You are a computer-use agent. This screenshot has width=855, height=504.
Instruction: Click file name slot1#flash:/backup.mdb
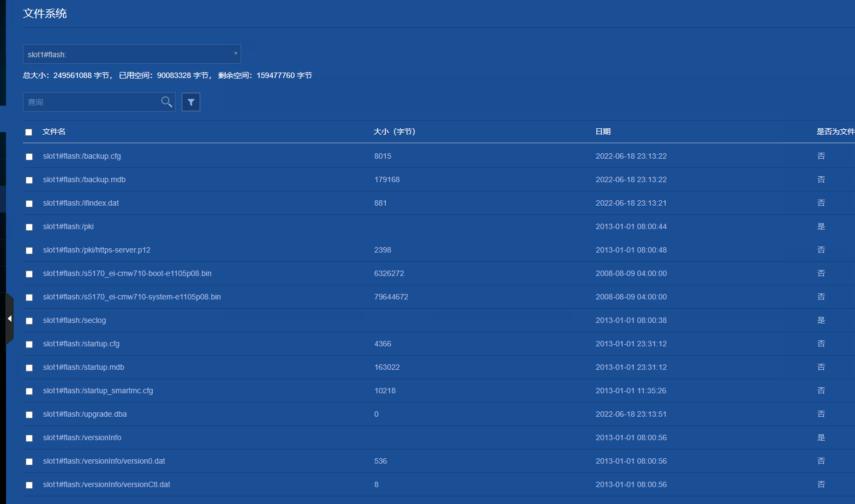(84, 179)
